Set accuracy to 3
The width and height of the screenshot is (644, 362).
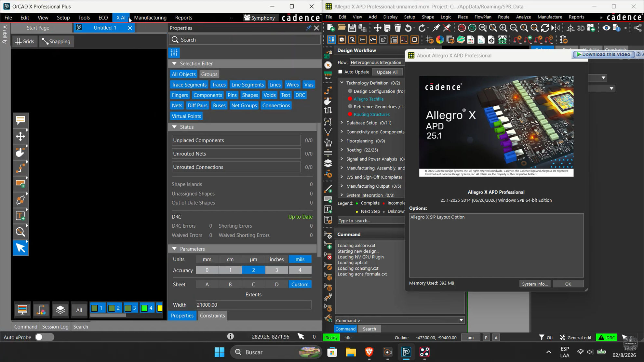pyautogui.click(x=276, y=270)
